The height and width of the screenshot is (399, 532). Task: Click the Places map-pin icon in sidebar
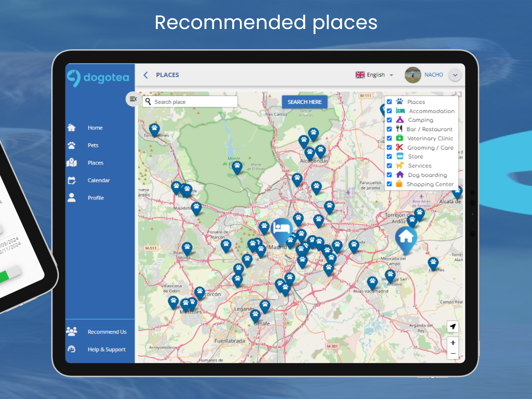[x=72, y=163]
